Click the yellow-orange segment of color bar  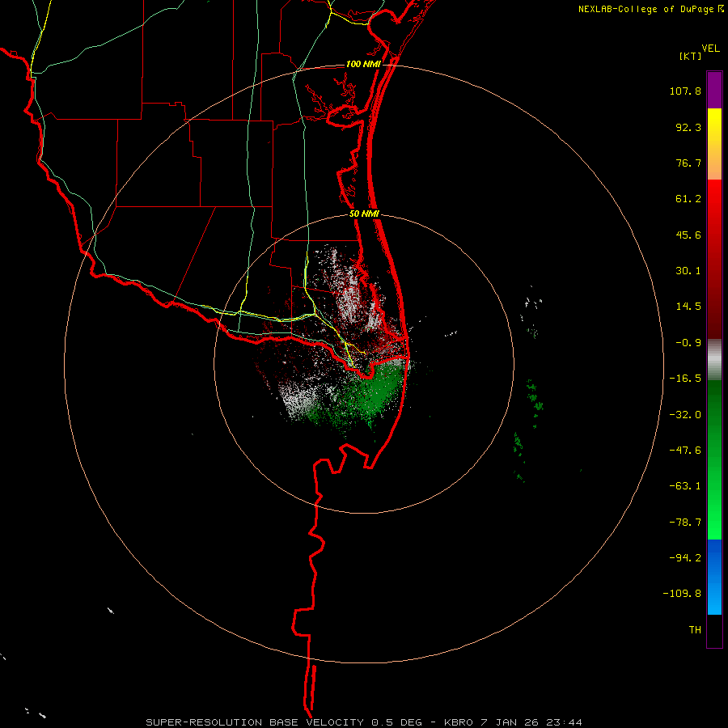714,144
